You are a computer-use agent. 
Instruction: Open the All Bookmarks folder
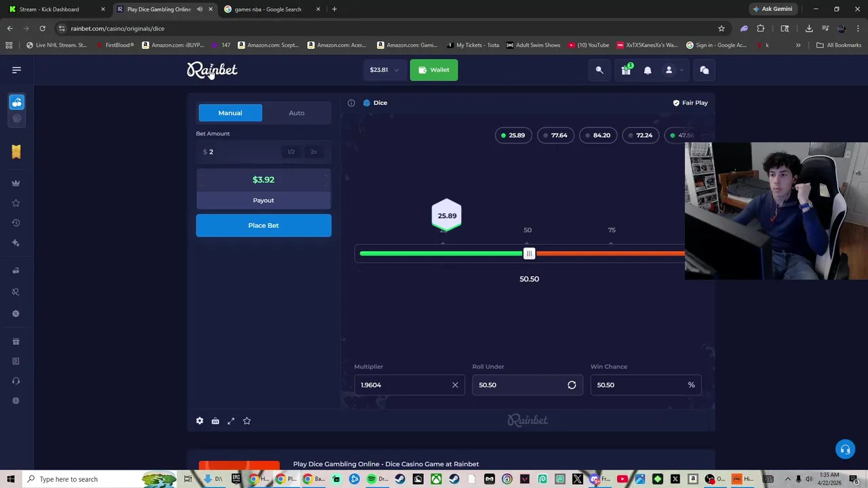[x=839, y=45]
